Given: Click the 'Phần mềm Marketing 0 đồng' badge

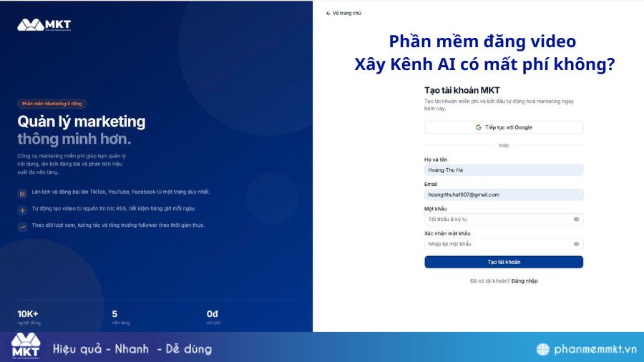Looking at the screenshot, I should point(52,104).
